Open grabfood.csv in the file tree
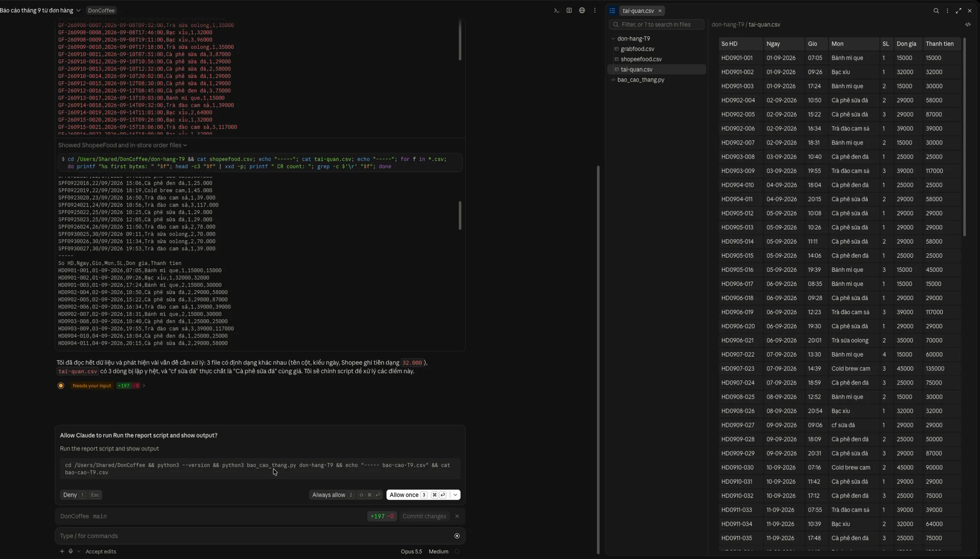 tap(637, 49)
